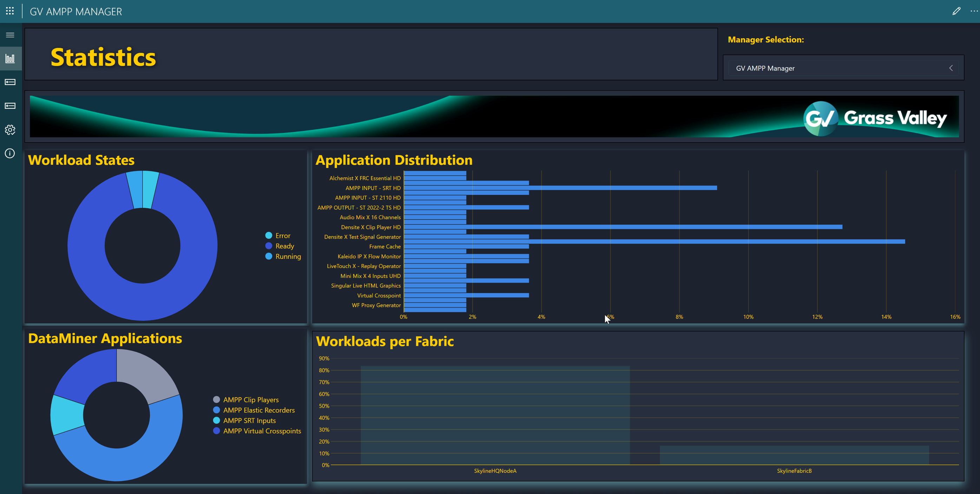Toggle the Error legend entry
Image resolution: width=980 pixels, height=494 pixels.
tap(278, 235)
